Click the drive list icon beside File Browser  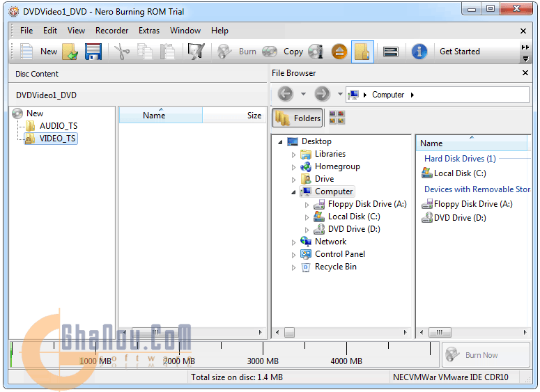pos(391,52)
